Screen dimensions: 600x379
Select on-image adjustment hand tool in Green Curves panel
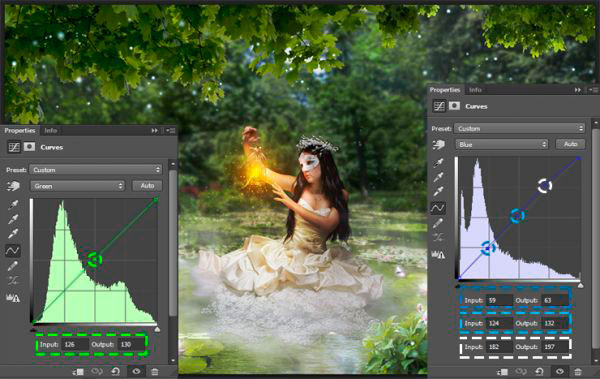[x=13, y=186]
